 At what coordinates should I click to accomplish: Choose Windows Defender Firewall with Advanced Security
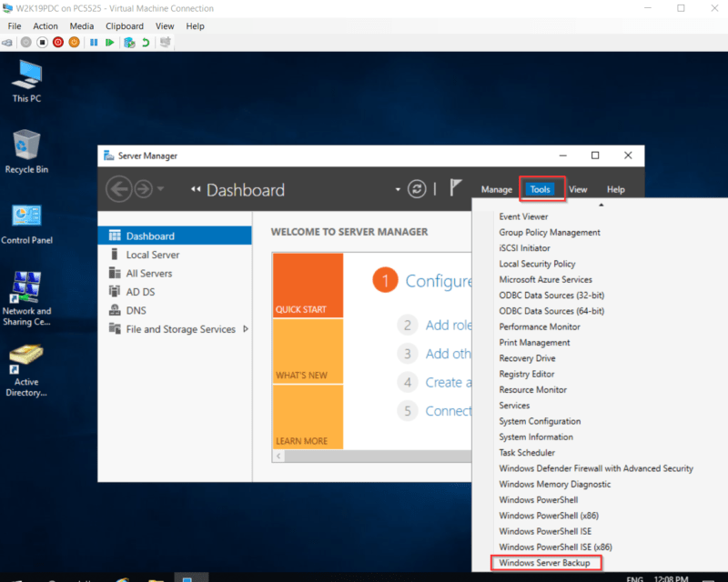596,468
